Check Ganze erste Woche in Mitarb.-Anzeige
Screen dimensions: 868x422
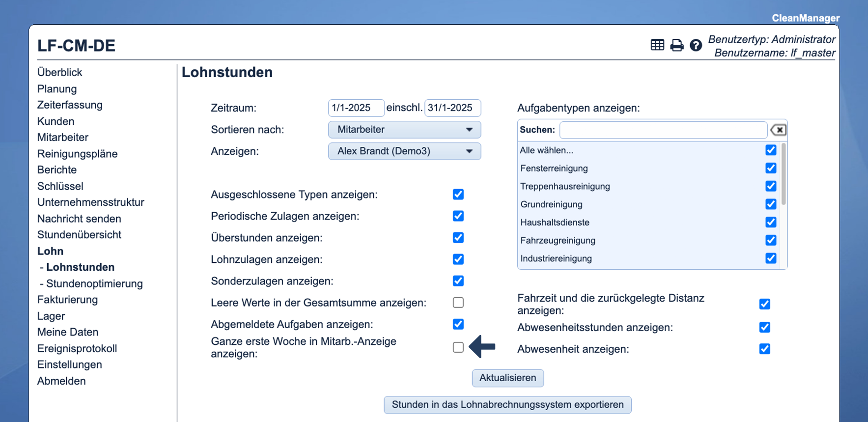pos(458,347)
